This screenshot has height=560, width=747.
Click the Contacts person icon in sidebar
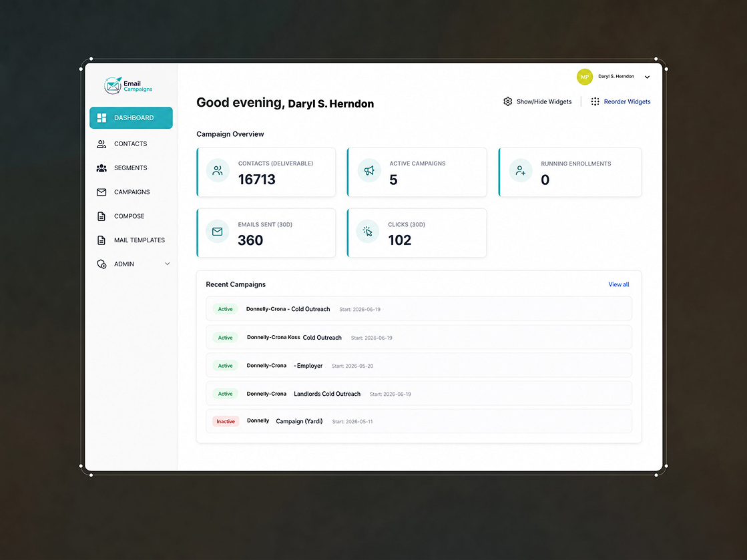(101, 144)
